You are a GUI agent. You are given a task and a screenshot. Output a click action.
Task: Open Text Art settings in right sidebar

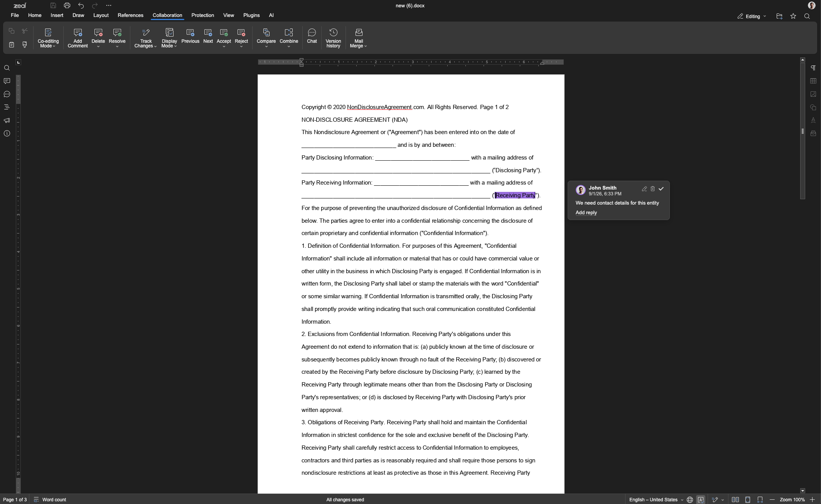click(813, 120)
